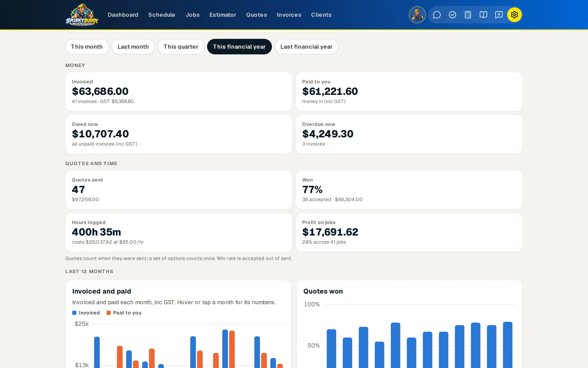588x368 pixels.
Task: Open the sparky mascot profile avatar
Action: (417, 15)
